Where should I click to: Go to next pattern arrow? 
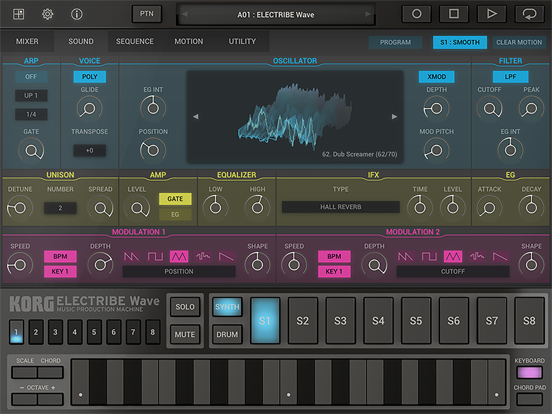pyautogui.click(x=368, y=14)
